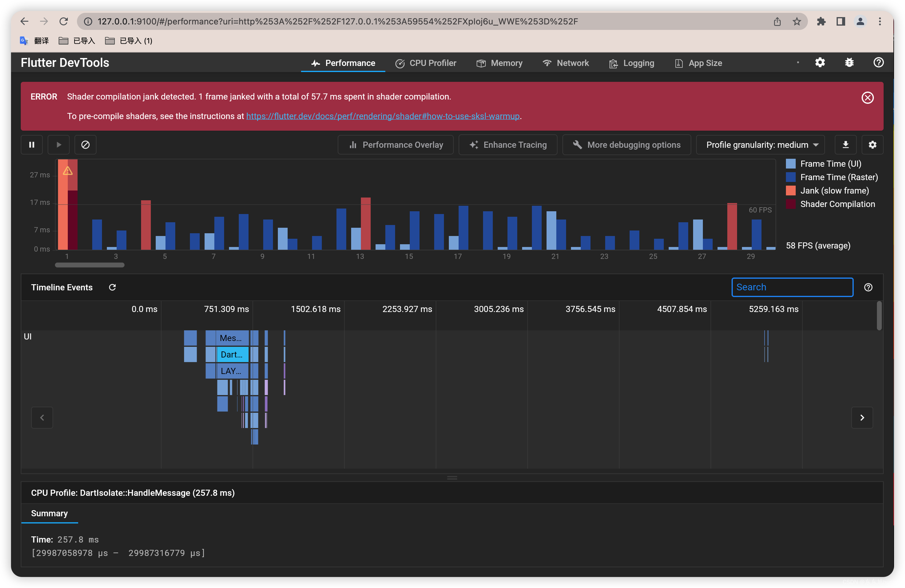Image resolution: width=905 pixels, height=588 pixels.
Task: Select the Mes... event in UI timeline
Action: tap(232, 338)
